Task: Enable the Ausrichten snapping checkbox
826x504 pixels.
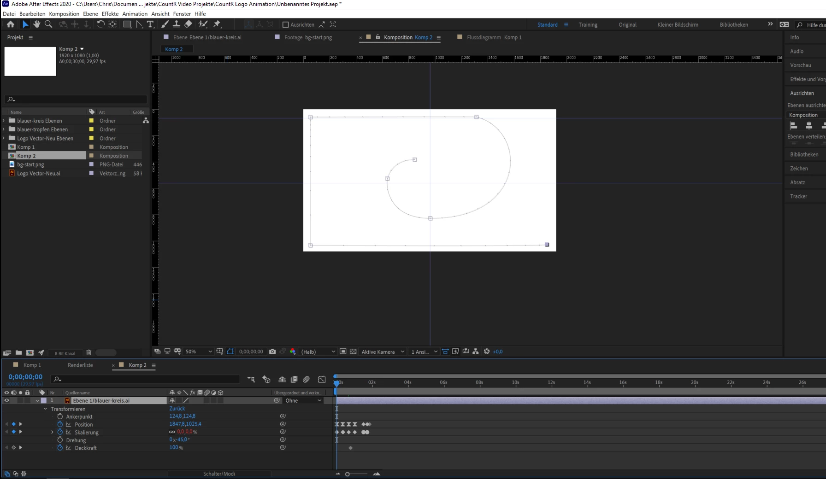Action: 285,25
